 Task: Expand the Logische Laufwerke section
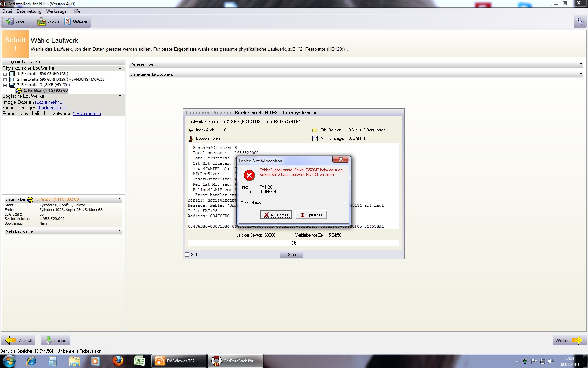pyautogui.click(x=120, y=96)
